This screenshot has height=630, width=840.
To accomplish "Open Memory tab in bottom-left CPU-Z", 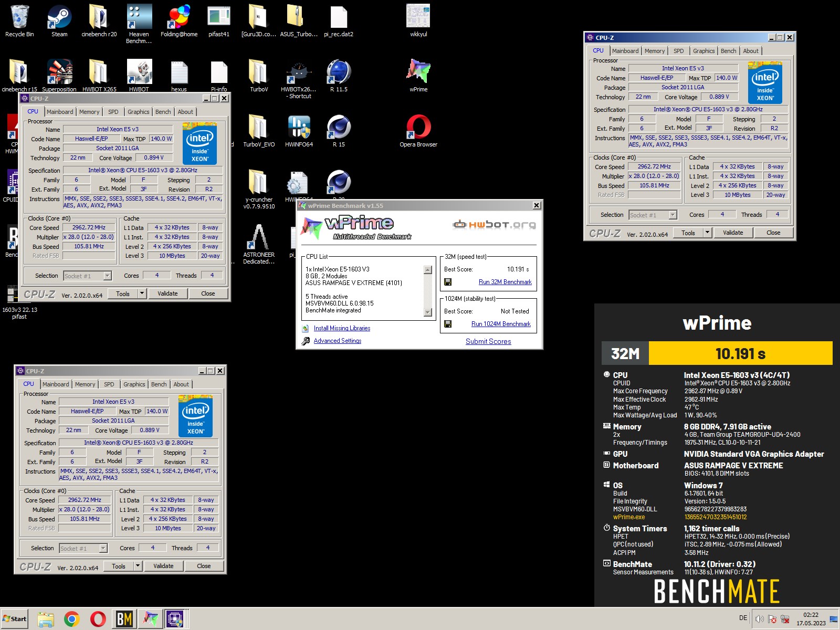I will pyautogui.click(x=85, y=384).
